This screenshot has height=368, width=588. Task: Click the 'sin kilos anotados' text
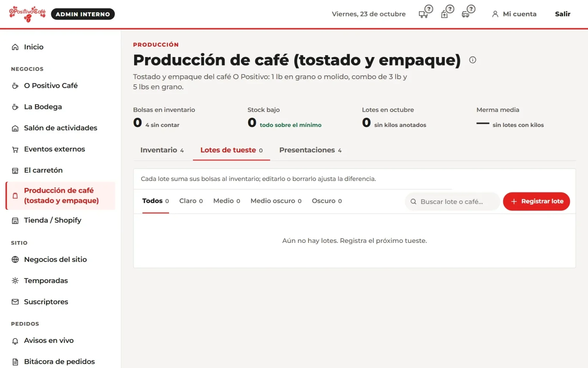pyautogui.click(x=400, y=125)
